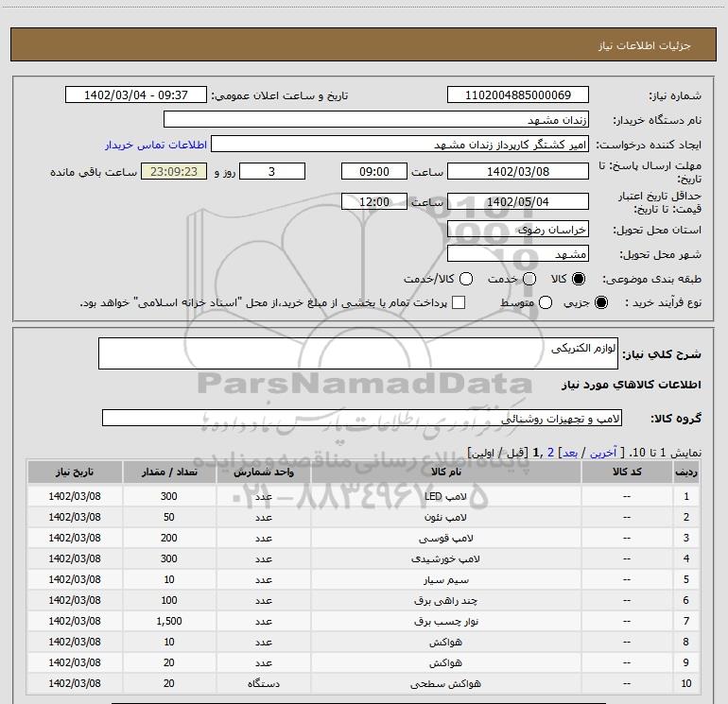Select the کالا/خدمت radio button
The width and height of the screenshot is (728, 704).
coord(466,279)
